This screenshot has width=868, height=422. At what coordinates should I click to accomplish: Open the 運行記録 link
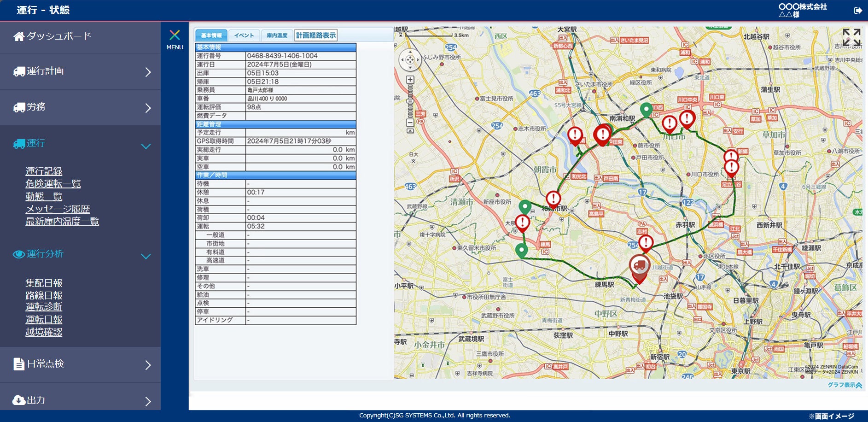click(x=44, y=171)
